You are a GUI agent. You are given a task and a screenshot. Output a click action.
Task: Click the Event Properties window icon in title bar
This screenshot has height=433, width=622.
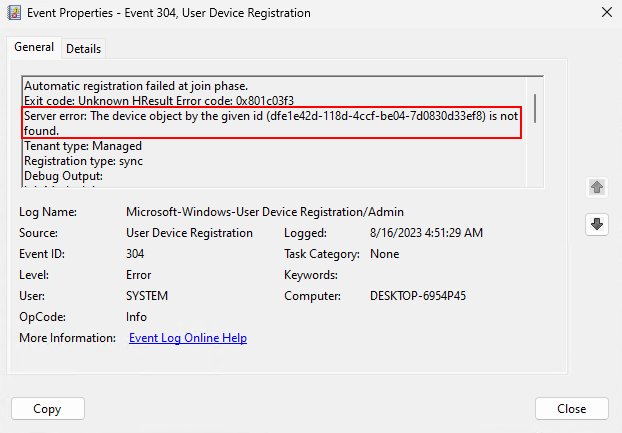(15, 13)
